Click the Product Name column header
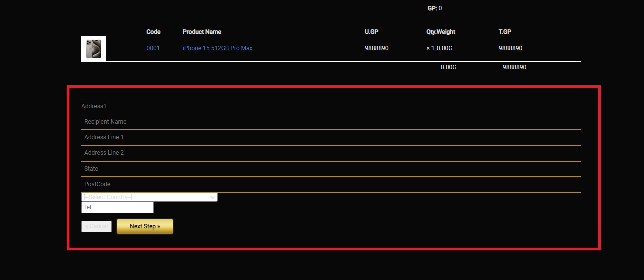This screenshot has height=280, width=644. (202, 32)
